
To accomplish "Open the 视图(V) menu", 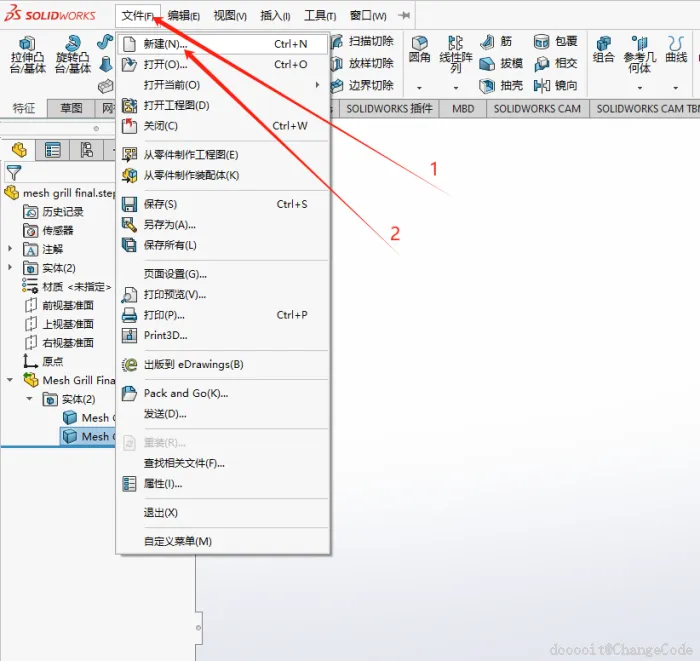I will click(230, 16).
